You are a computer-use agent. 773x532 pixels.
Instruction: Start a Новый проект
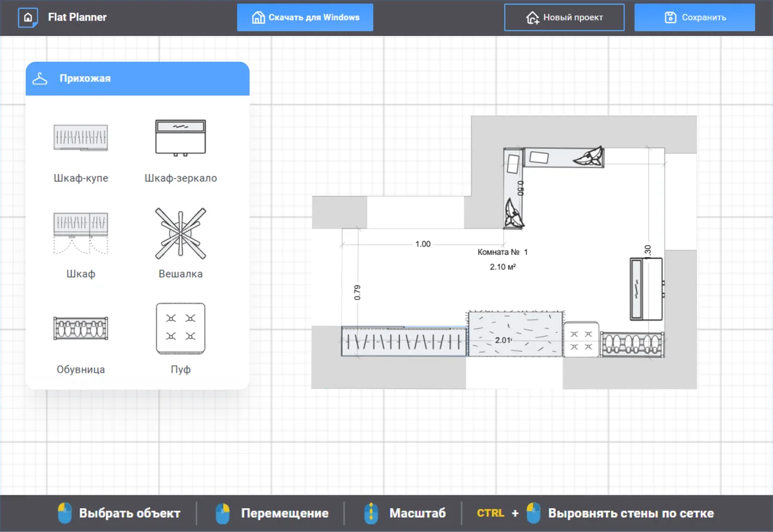pyautogui.click(x=564, y=17)
